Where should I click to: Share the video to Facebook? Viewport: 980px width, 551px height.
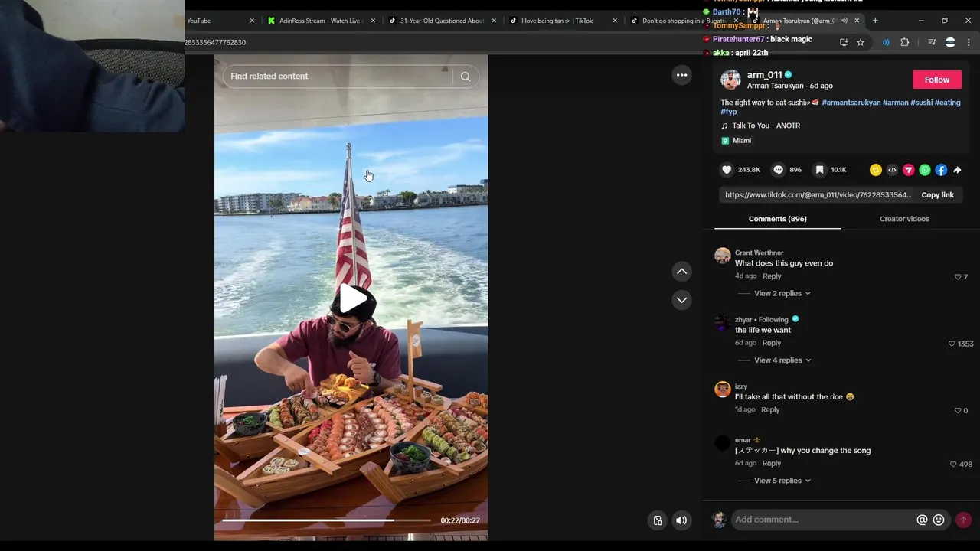tap(941, 170)
